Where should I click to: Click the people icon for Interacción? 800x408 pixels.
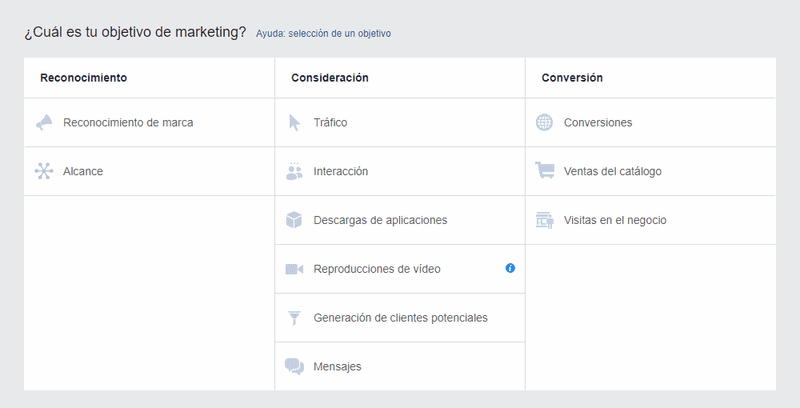tap(294, 171)
